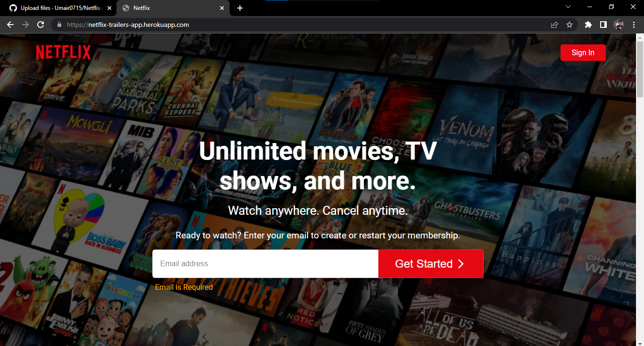Go back using the browser back arrow

(10, 24)
